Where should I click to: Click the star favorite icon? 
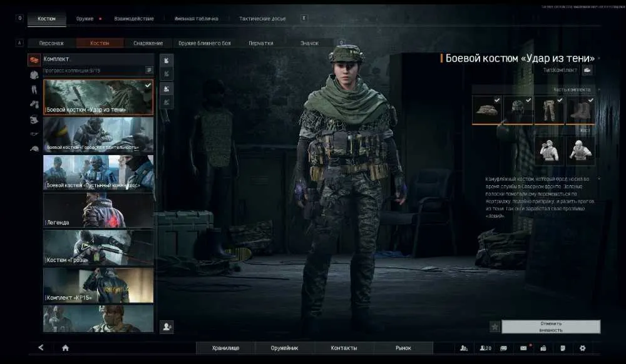pos(495,327)
